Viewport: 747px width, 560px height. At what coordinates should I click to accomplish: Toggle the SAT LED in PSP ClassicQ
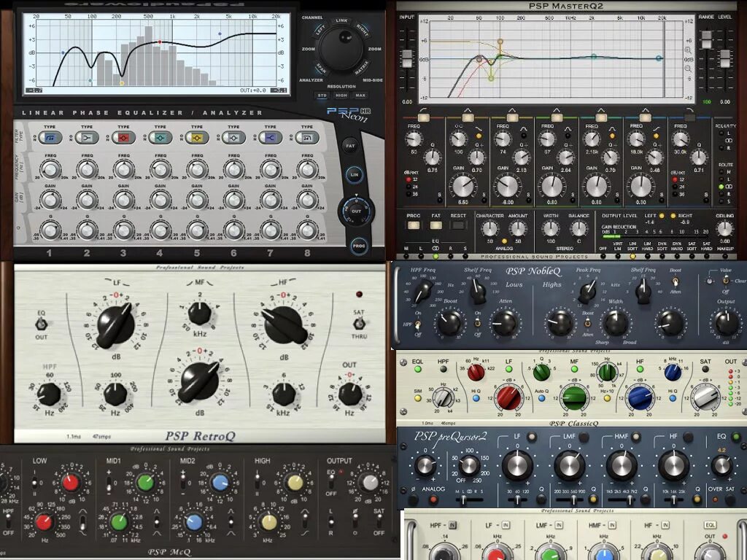coord(705,369)
